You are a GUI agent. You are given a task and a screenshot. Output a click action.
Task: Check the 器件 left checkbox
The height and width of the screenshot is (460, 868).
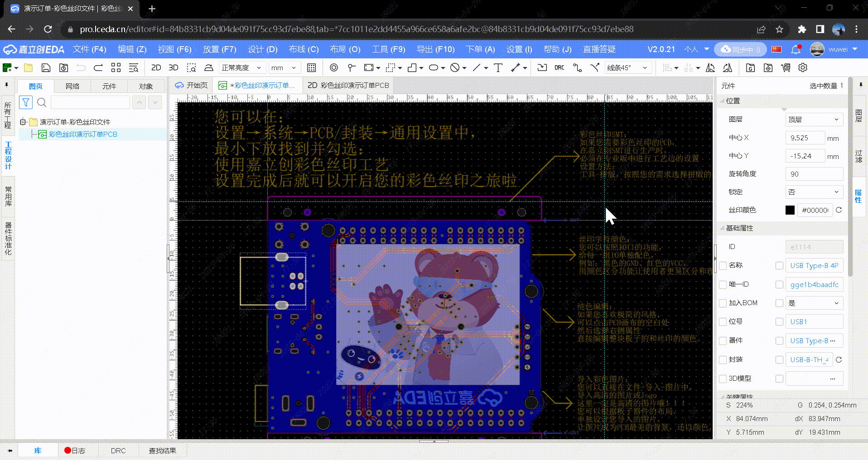(723, 340)
